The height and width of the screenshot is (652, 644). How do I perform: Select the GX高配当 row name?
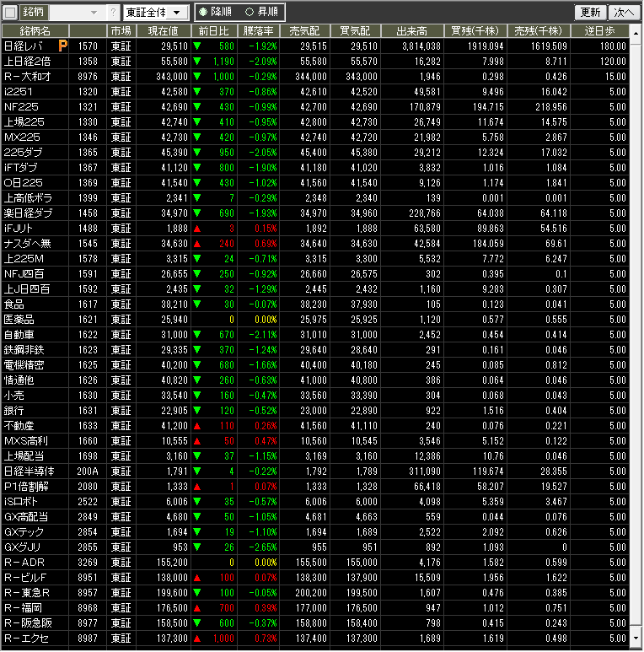(x=26, y=517)
